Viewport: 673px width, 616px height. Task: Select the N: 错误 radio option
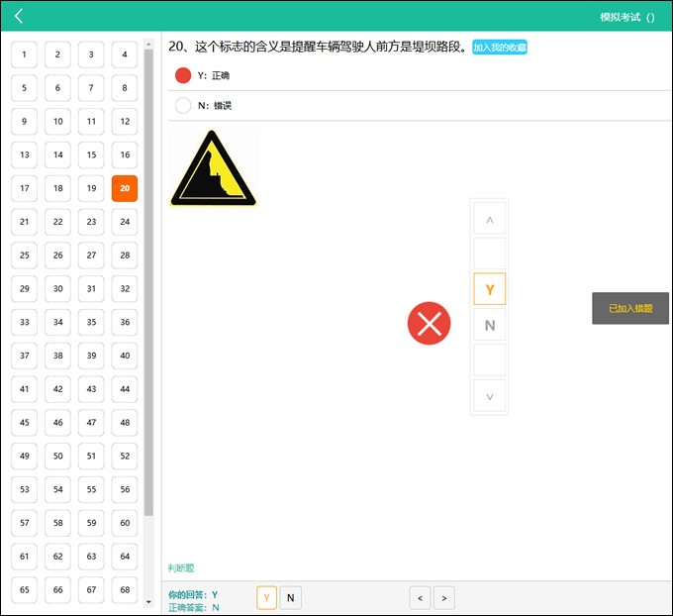click(x=183, y=105)
